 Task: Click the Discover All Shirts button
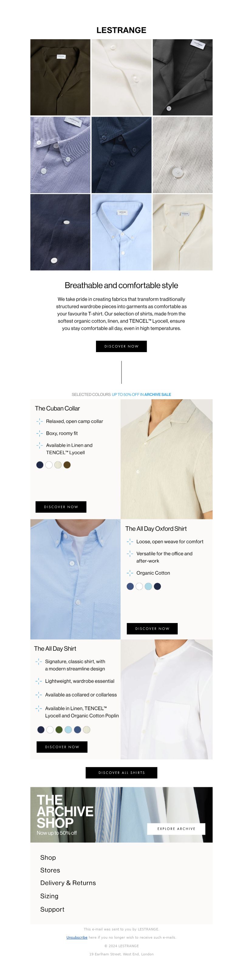click(121, 773)
